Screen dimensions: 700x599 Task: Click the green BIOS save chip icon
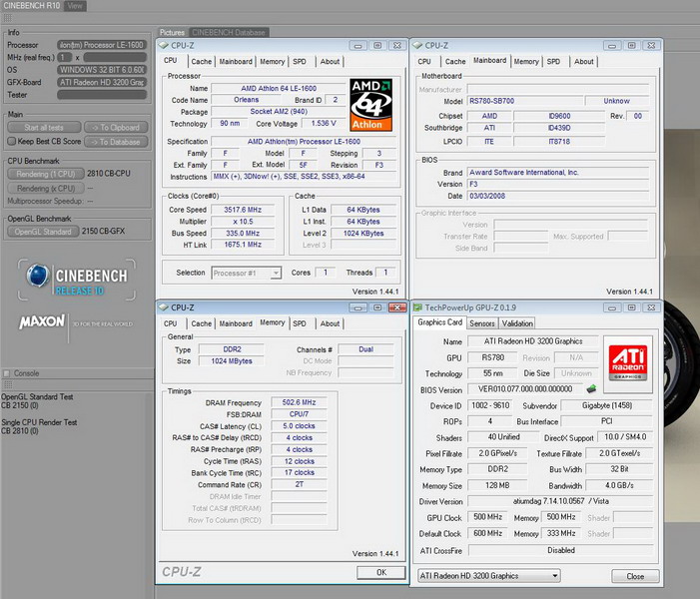[591, 388]
